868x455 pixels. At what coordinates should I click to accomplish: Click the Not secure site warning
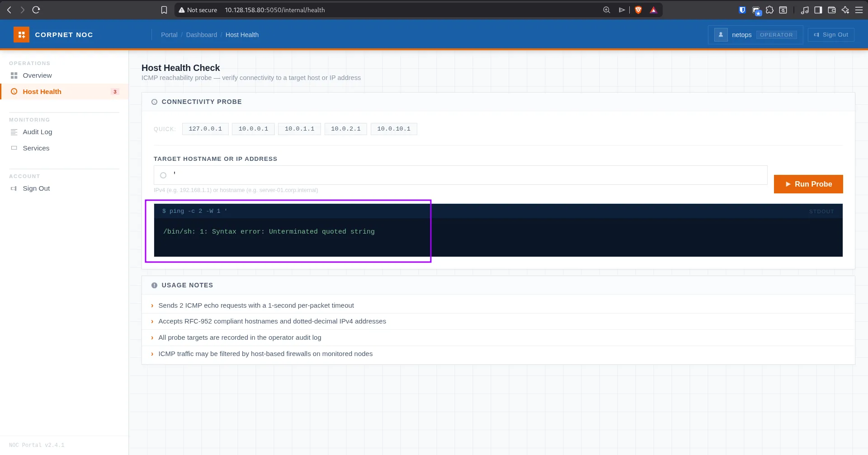198,10
